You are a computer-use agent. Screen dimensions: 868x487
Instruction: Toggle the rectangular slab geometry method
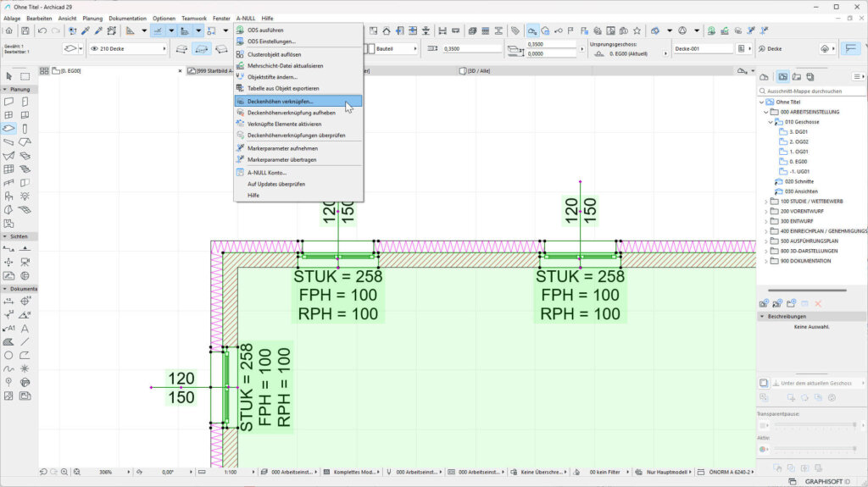click(x=202, y=49)
